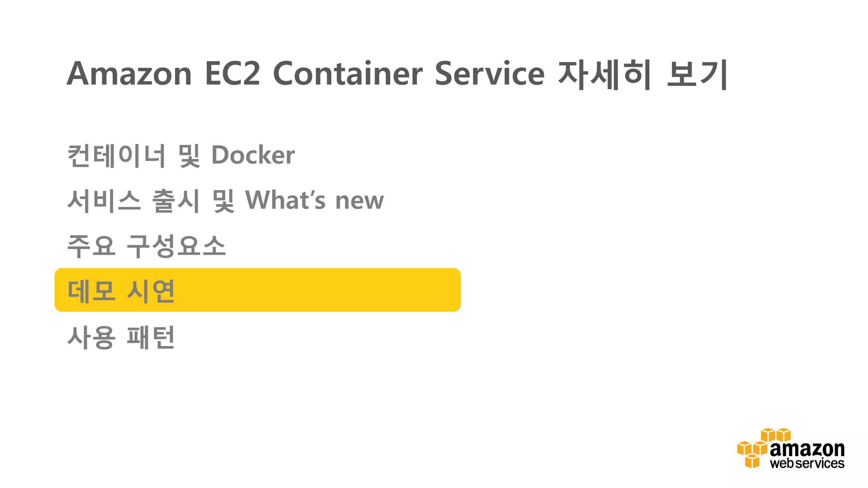Click the 'web services' text in the logo
Image resolution: width=868 pixels, height=488 pixels.
tap(807, 463)
